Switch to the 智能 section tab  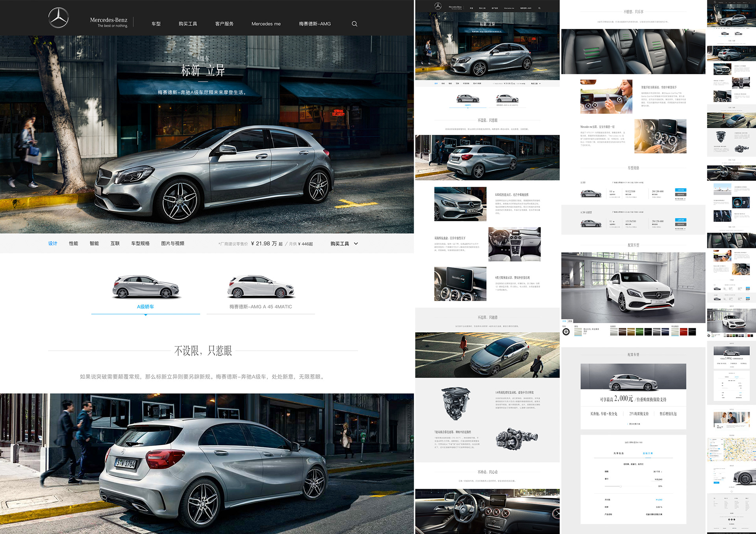pyautogui.click(x=94, y=244)
